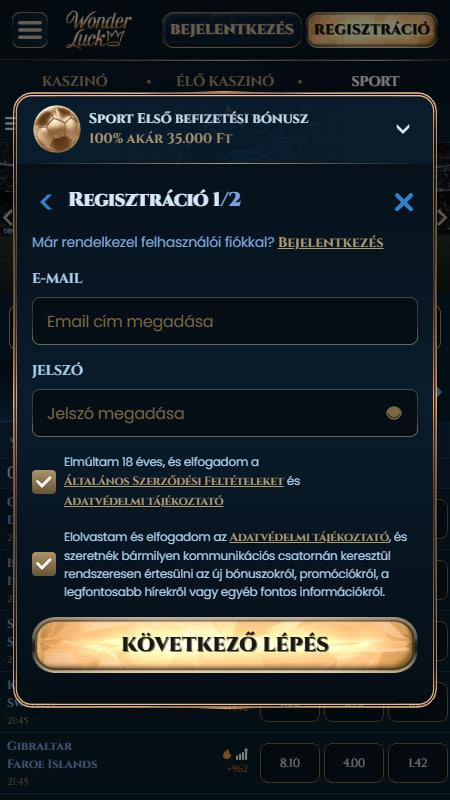The height and width of the screenshot is (800, 450).
Task: Uncheck the promotional communications checkbox
Action: (44, 564)
